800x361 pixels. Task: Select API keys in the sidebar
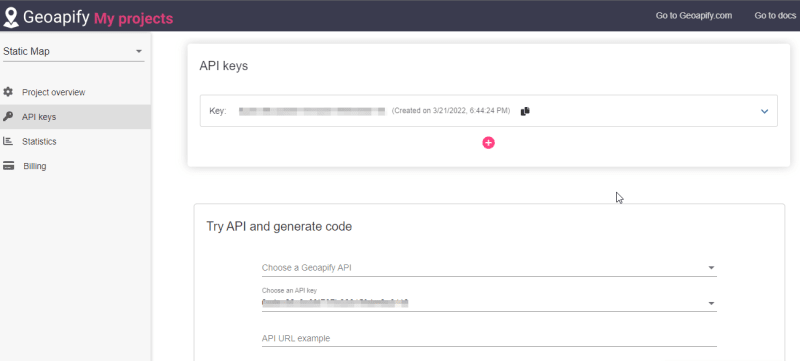[75, 117]
